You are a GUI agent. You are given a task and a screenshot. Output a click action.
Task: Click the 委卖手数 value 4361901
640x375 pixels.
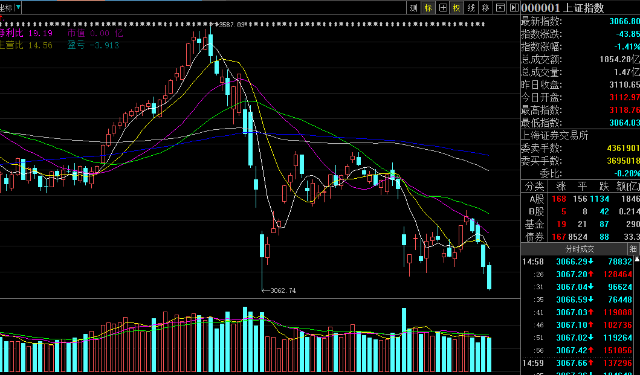coord(623,148)
